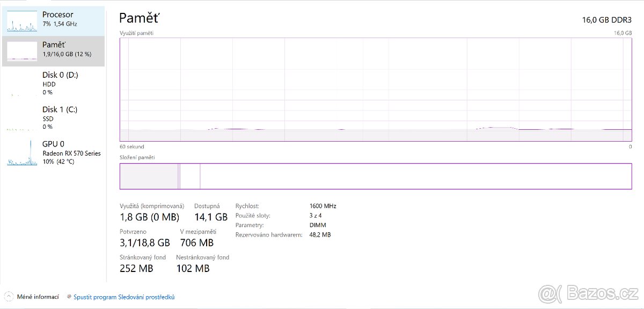Click the Sledování prostředků resource monitor icon
Screen dimensions: 644x309
click(69, 297)
